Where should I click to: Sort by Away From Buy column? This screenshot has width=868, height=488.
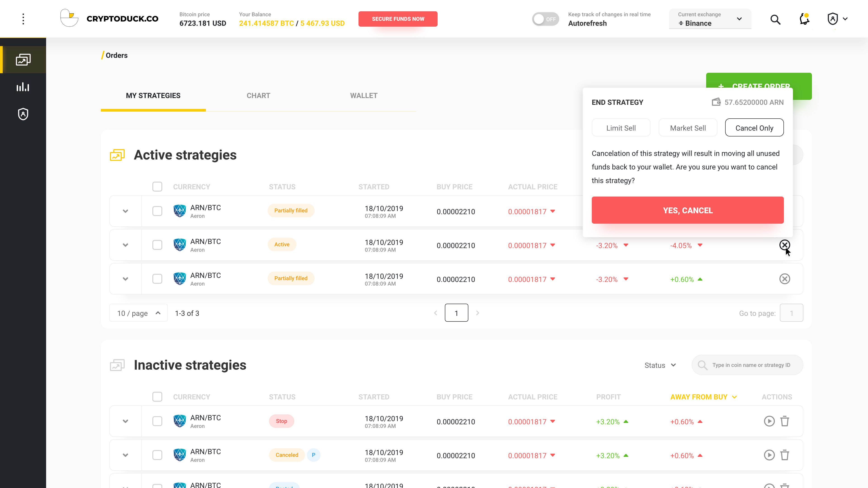click(x=703, y=397)
